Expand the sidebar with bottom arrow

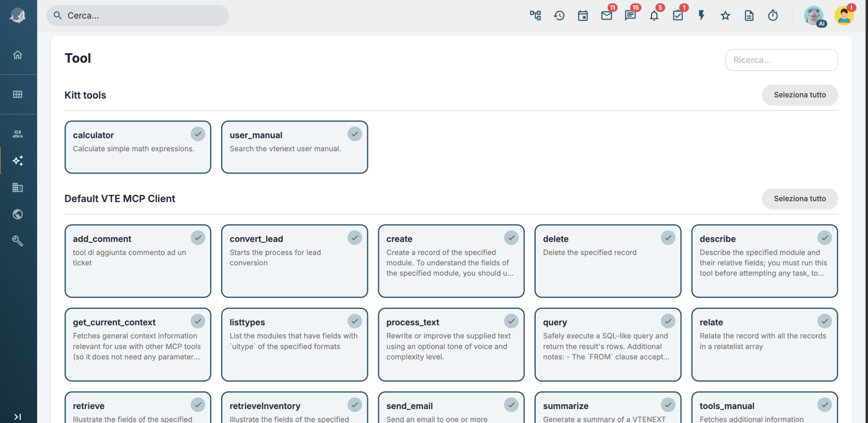18,417
